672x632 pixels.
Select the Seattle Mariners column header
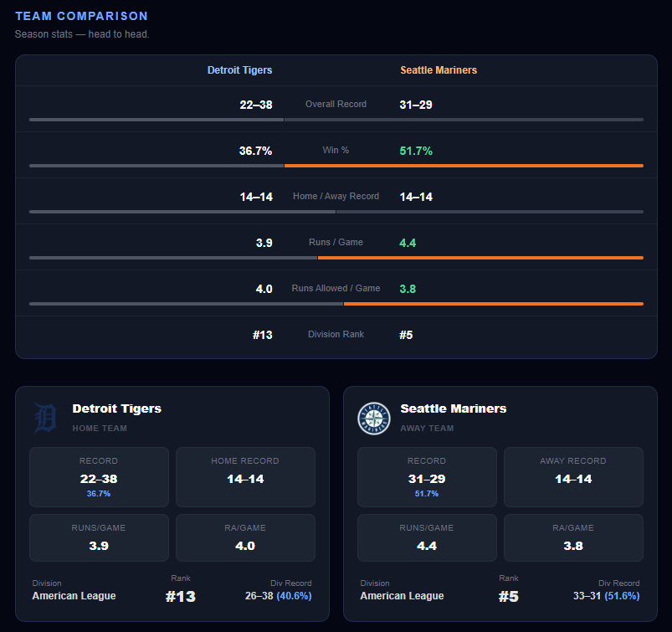[439, 69]
